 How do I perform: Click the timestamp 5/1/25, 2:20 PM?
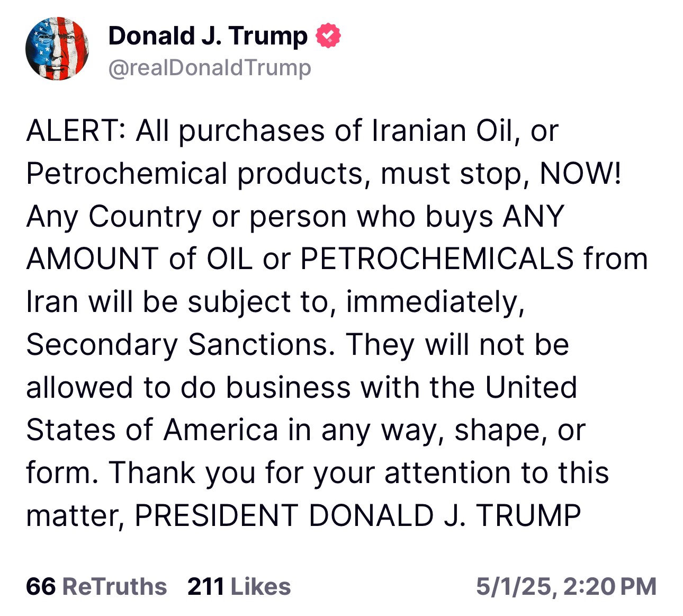point(567,587)
